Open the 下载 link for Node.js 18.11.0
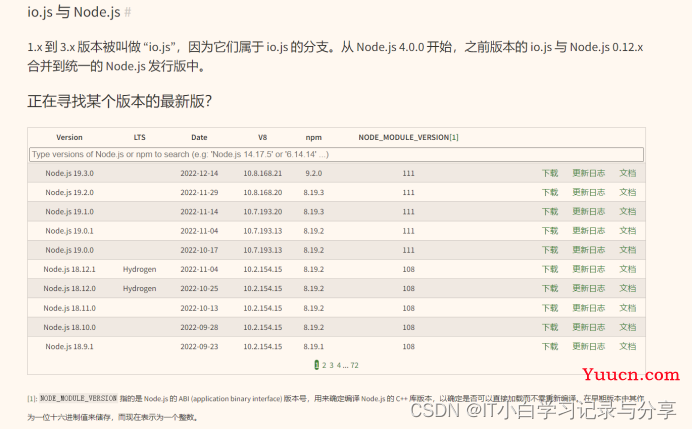 [x=550, y=308]
